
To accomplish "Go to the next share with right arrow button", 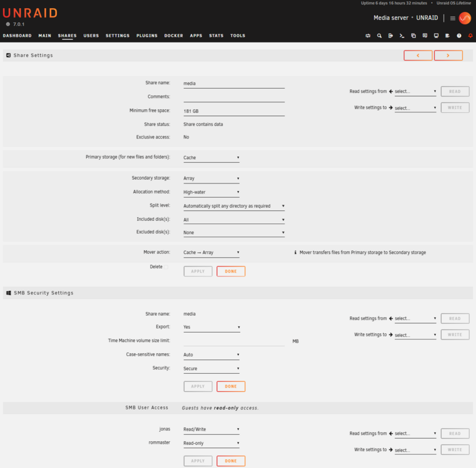I will [448, 56].
